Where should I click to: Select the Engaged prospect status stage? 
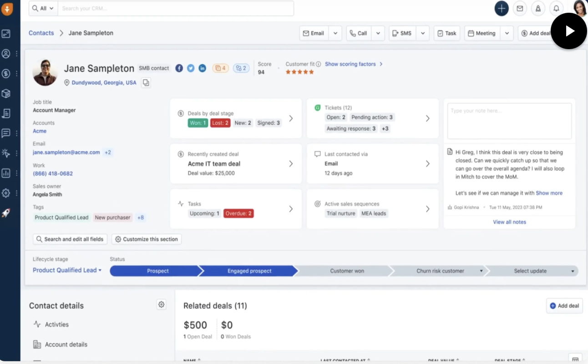click(249, 271)
